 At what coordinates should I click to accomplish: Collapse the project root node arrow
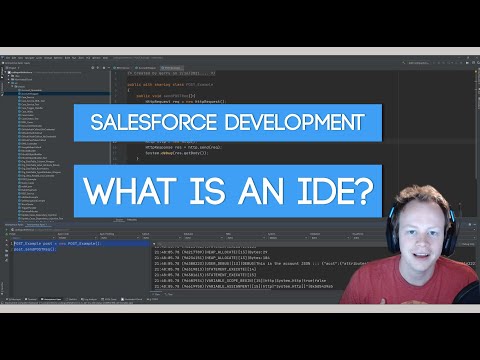pos(6,72)
